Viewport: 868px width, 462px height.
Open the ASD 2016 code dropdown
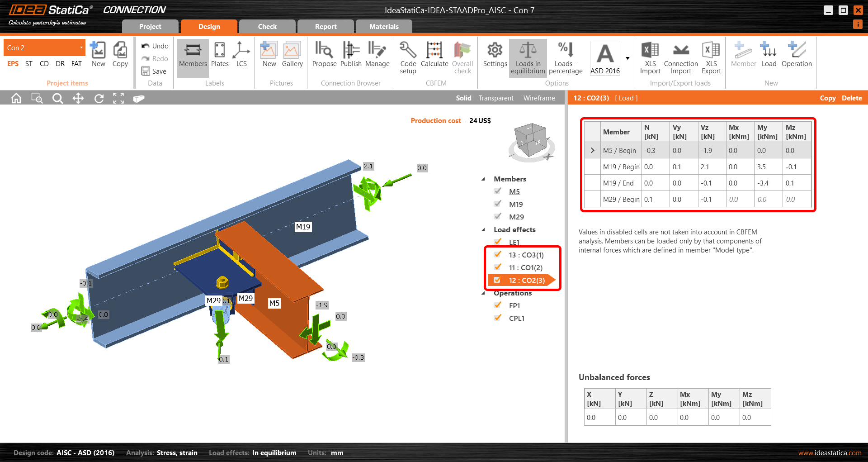[627, 58]
